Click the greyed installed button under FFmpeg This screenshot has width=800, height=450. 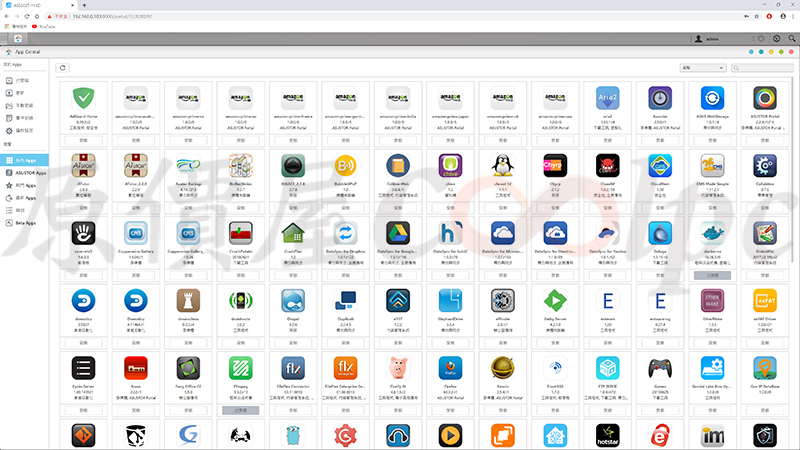(241, 410)
